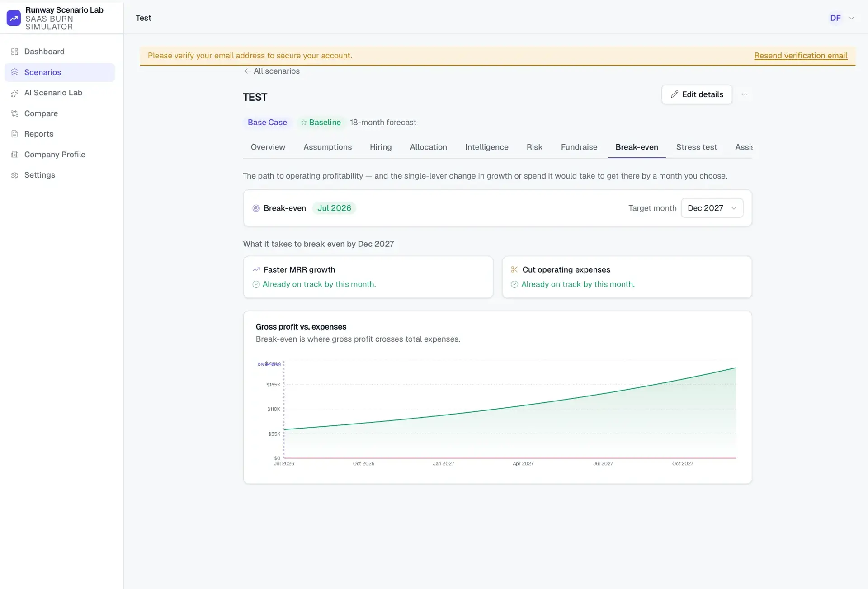The image size is (868, 589).
Task: Open Settings in the sidebar
Action: click(x=60, y=175)
